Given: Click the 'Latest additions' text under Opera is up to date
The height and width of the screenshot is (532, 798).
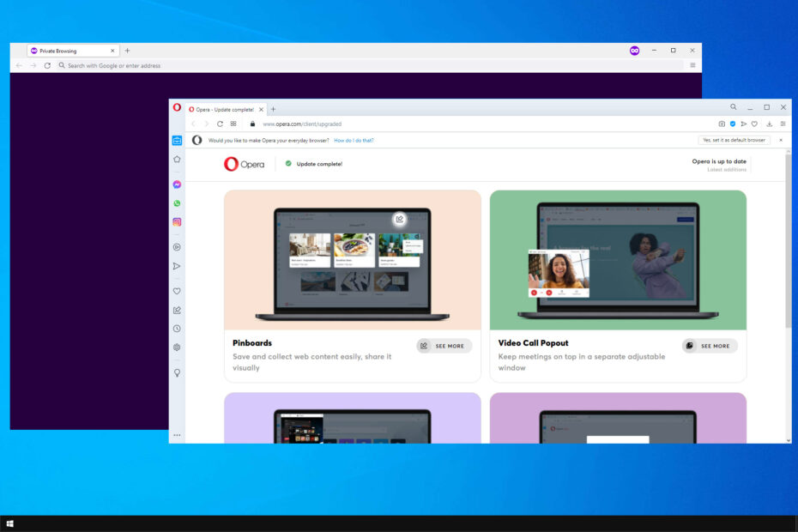Looking at the screenshot, I should click(727, 170).
